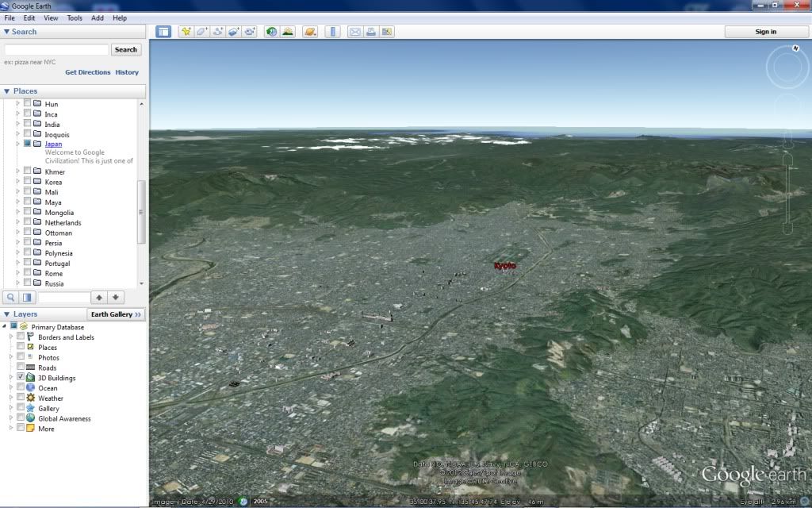
Task: Print the current view
Action: pos(371,32)
